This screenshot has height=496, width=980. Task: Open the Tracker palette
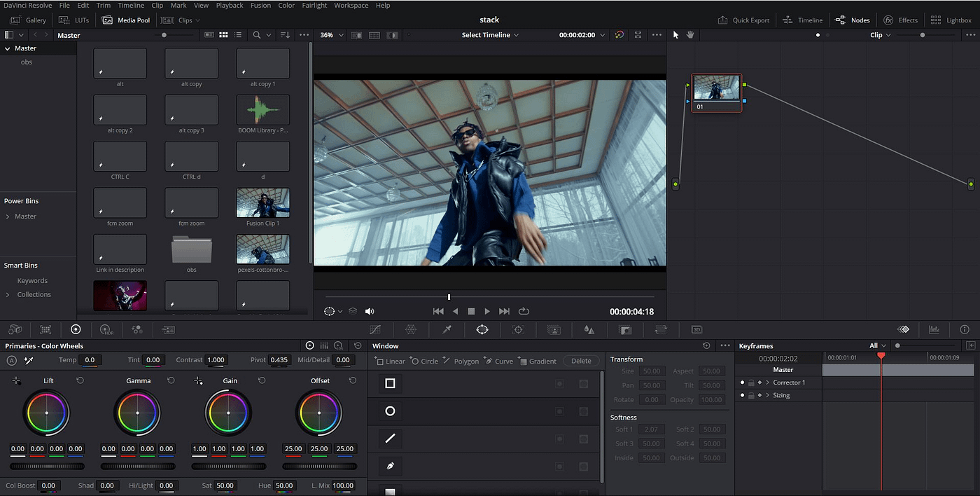518,329
